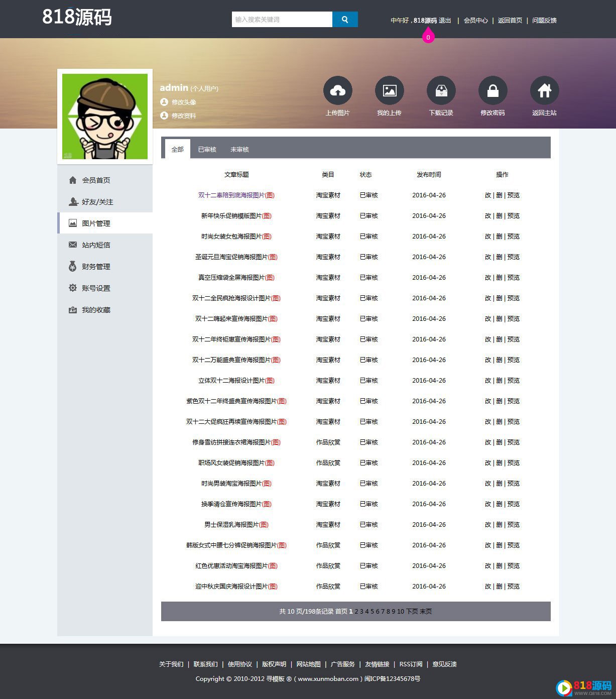Click the 818源码 site logo
This screenshot has width=616, height=699.
tap(77, 17)
